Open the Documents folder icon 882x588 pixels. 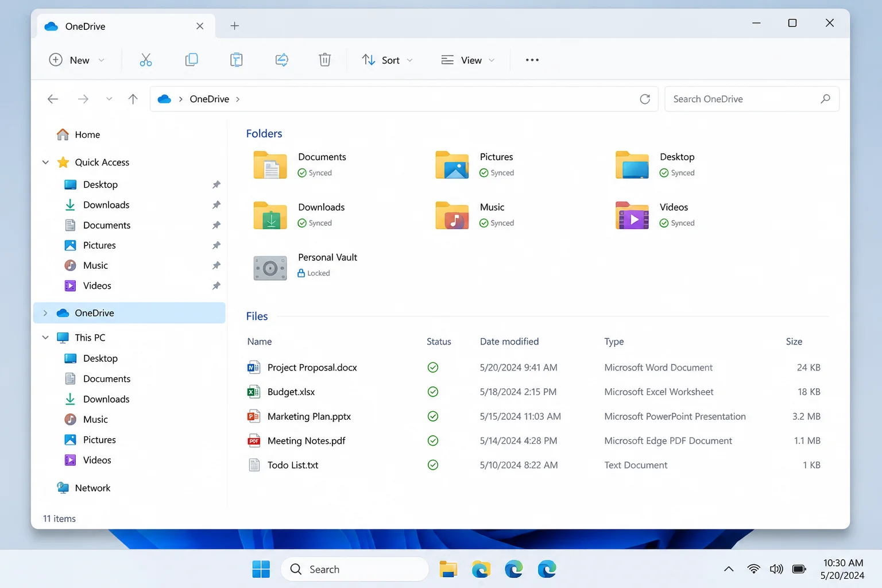point(270,165)
